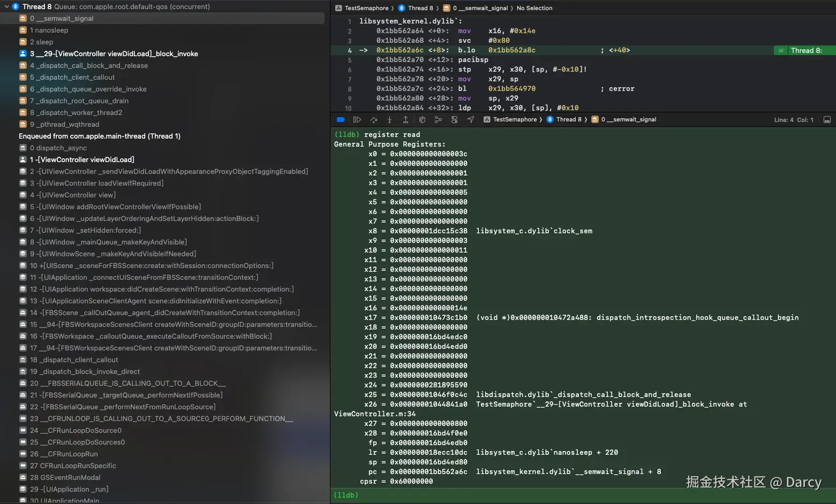Open 0 __semwait_signal in debug bar breadcrumb

coord(624,120)
